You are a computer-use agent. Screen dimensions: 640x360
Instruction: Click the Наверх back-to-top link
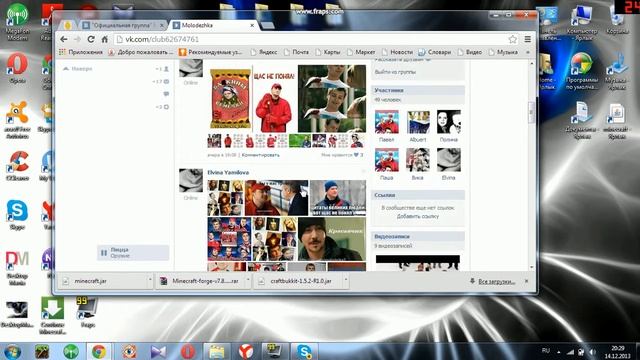(78, 69)
